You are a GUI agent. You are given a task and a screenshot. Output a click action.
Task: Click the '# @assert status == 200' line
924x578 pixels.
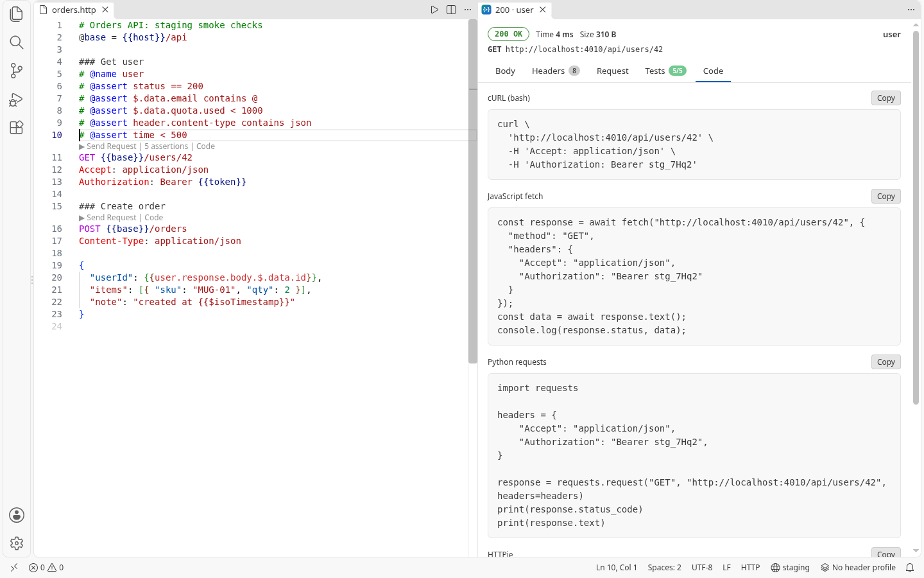(141, 86)
